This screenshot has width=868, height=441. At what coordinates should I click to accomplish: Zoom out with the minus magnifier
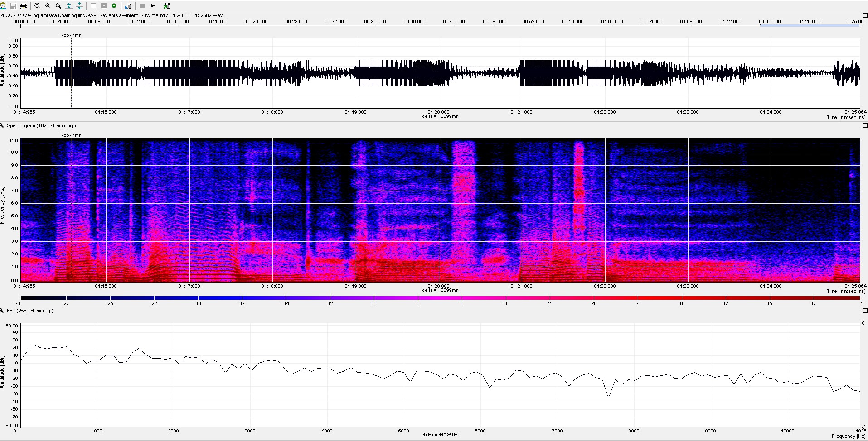pyautogui.click(x=58, y=6)
